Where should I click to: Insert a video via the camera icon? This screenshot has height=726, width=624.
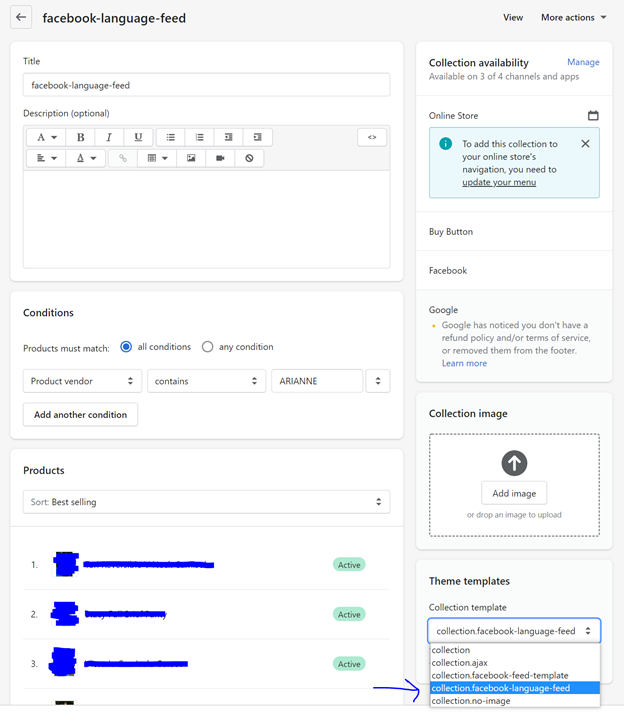(x=220, y=158)
